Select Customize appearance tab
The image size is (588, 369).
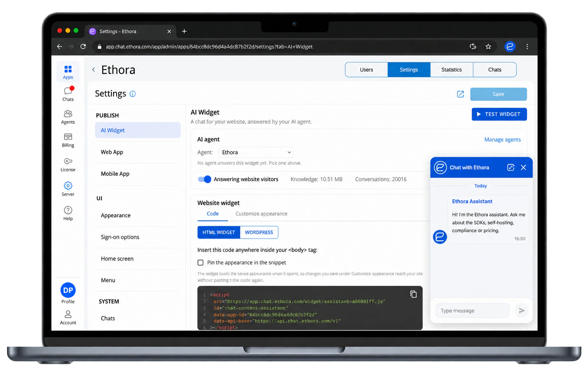(261, 214)
